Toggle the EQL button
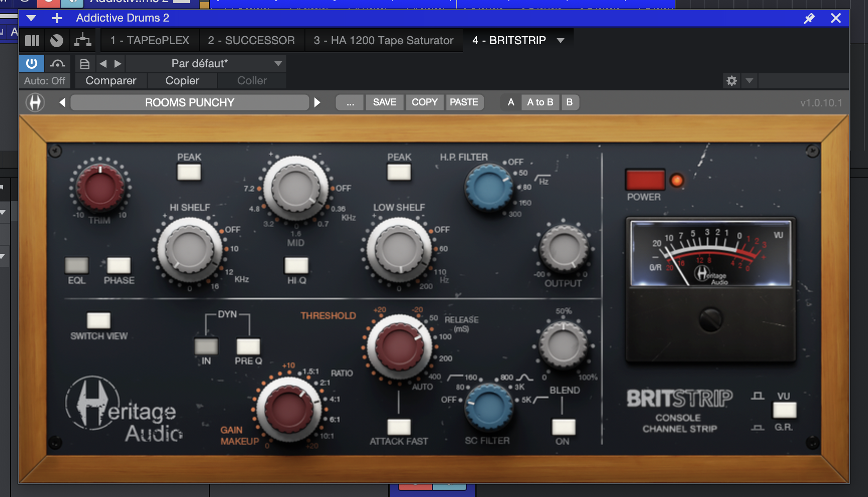Screen dimensions: 868x497 pyautogui.click(x=77, y=265)
